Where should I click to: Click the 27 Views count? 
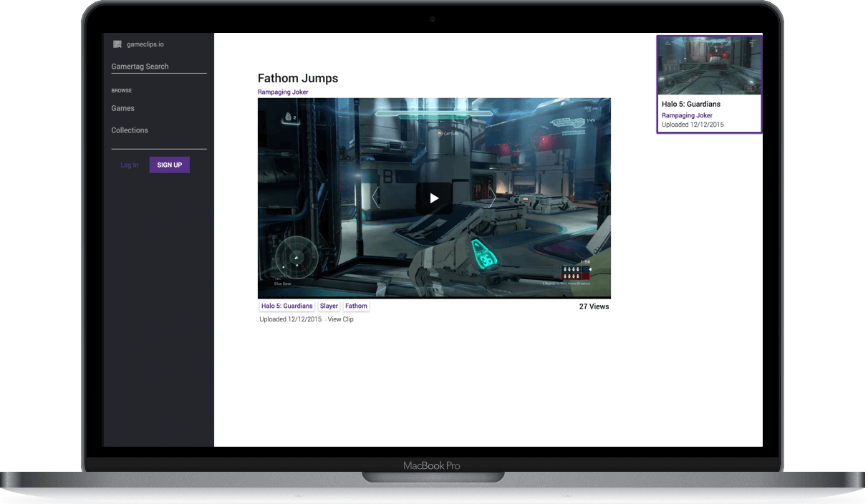click(x=594, y=306)
